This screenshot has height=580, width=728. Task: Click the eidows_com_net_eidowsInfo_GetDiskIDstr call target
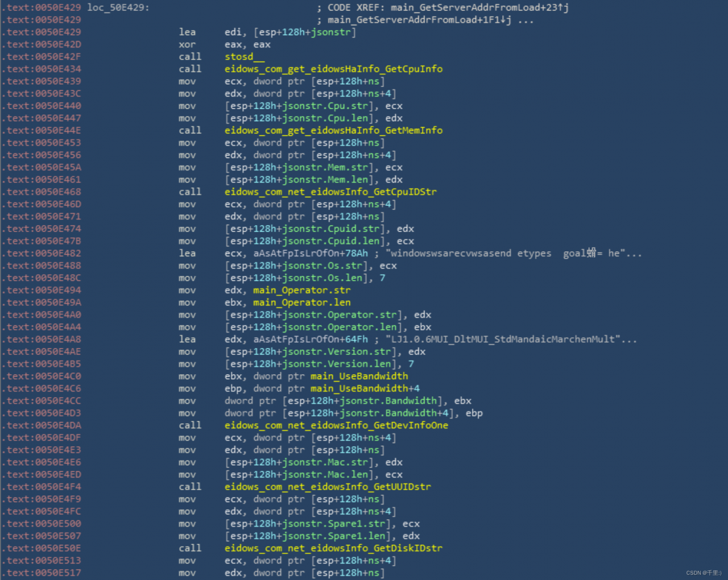pyautogui.click(x=333, y=548)
